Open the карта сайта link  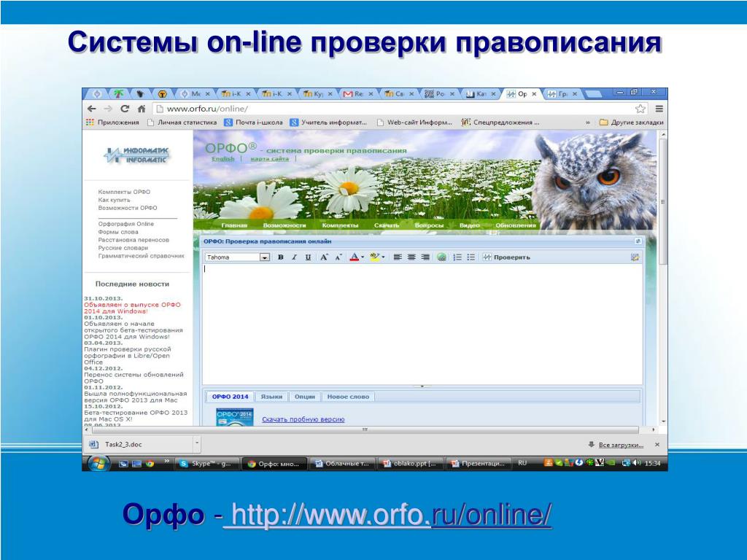click(270, 159)
